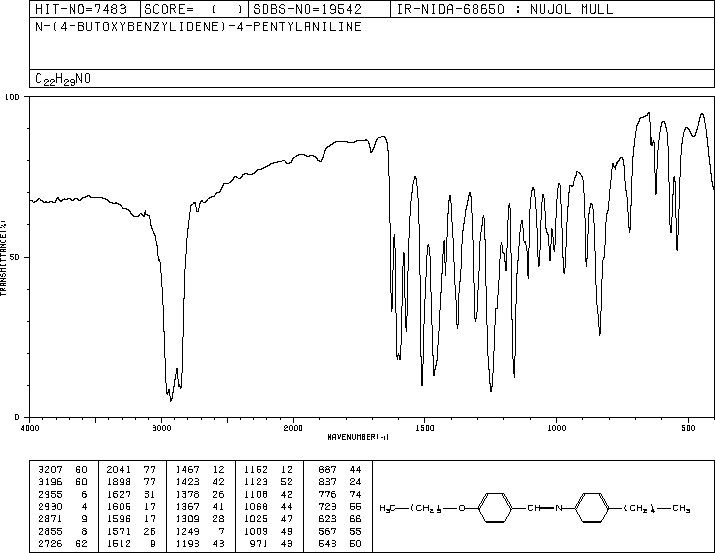Click the 1500 wavenumber axis label
This screenshot has width=715, height=553.
pos(425,428)
